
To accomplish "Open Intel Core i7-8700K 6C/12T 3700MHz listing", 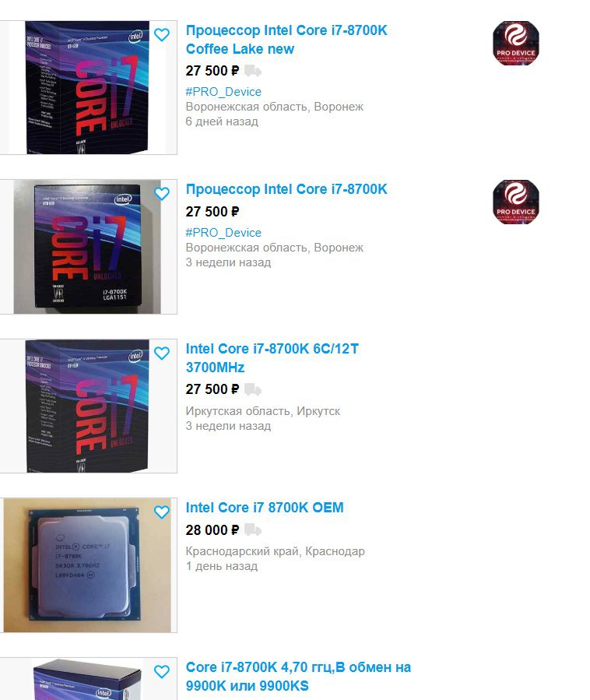I will (272, 358).
